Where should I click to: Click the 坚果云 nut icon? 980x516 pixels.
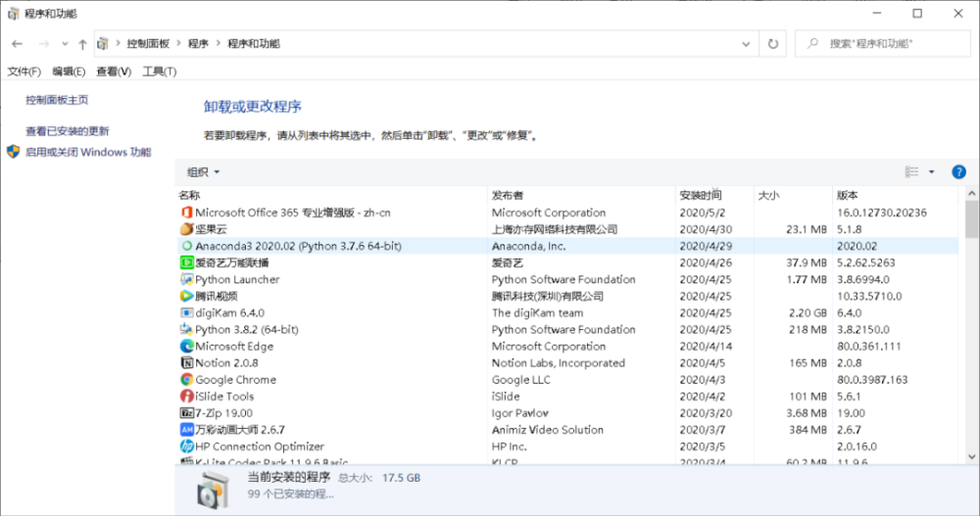coord(186,229)
